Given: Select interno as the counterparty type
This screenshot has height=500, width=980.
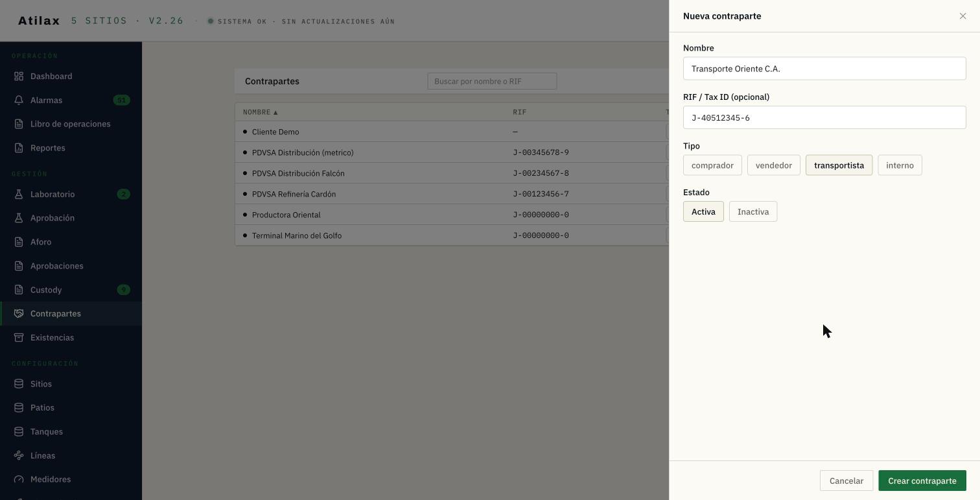Looking at the screenshot, I should click(x=900, y=165).
